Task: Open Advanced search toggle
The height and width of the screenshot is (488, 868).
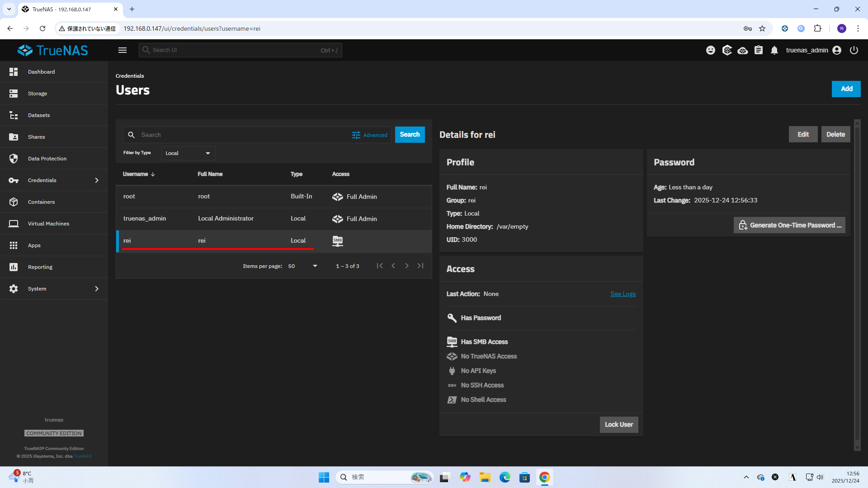Action: 370,135
